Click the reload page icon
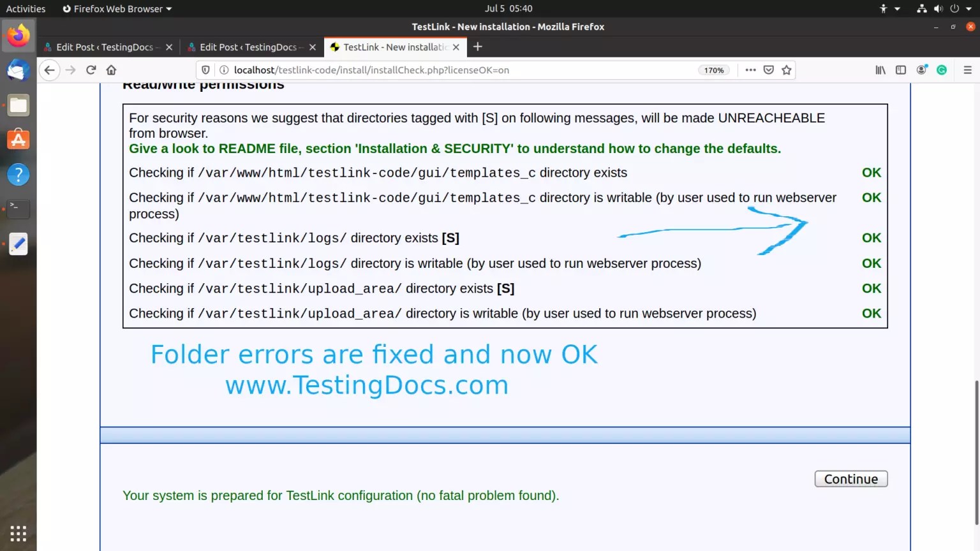Image resolution: width=980 pixels, height=551 pixels. (x=91, y=70)
